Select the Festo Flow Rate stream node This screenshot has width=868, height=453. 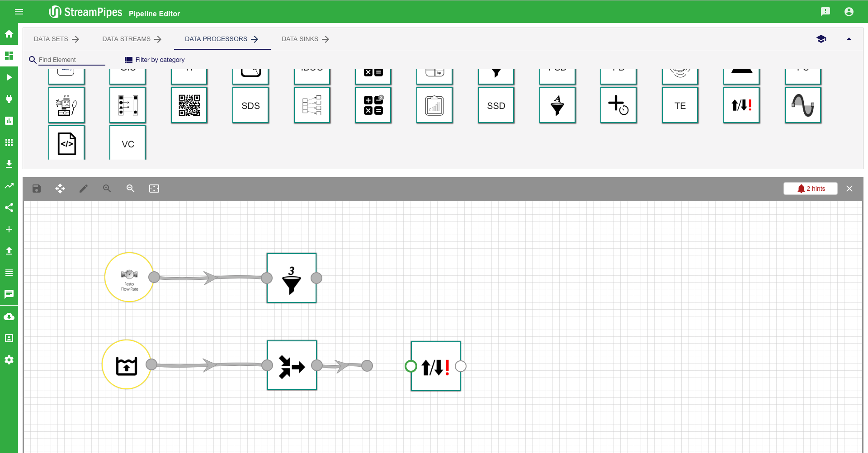[129, 277]
